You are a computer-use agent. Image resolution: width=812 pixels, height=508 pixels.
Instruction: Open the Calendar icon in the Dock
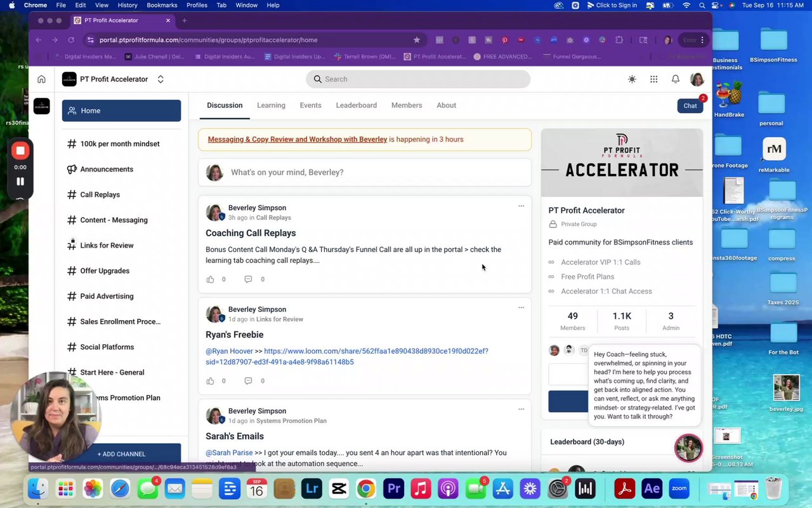256,488
